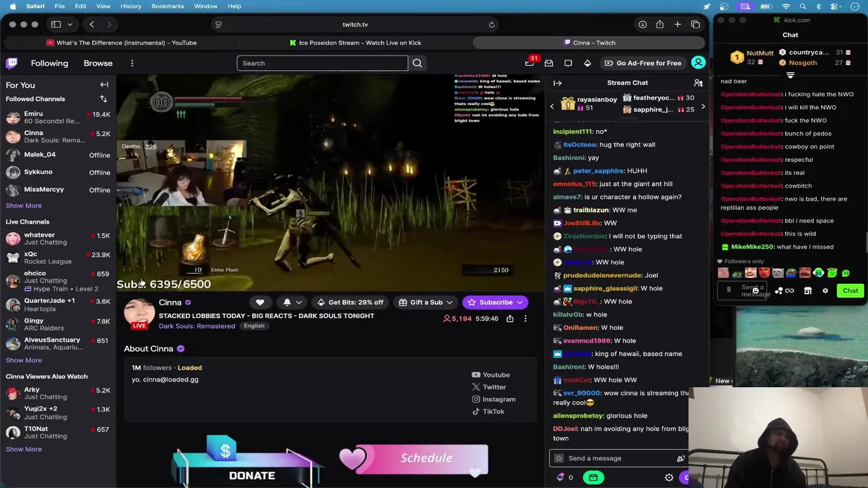The height and width of the screenshot is (488, 868).
Task: Open Cinna's Youtube link
Action: [x=491, y=375]
